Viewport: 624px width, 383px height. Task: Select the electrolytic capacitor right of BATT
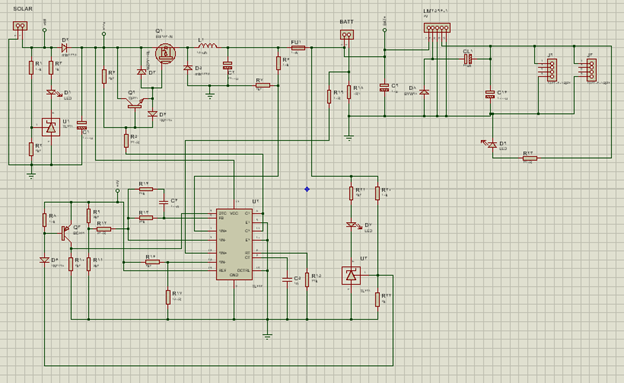384,87
